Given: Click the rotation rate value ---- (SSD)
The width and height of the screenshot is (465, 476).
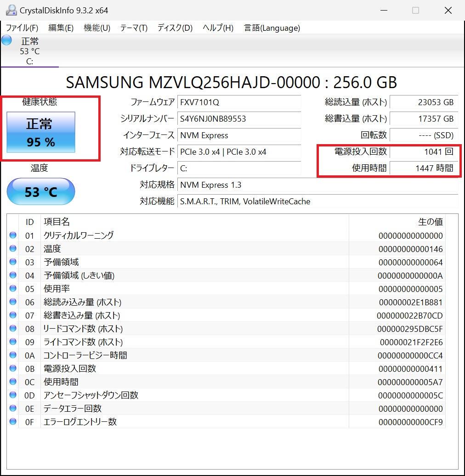Looking at the screenshot, I should tap(424, 135).
